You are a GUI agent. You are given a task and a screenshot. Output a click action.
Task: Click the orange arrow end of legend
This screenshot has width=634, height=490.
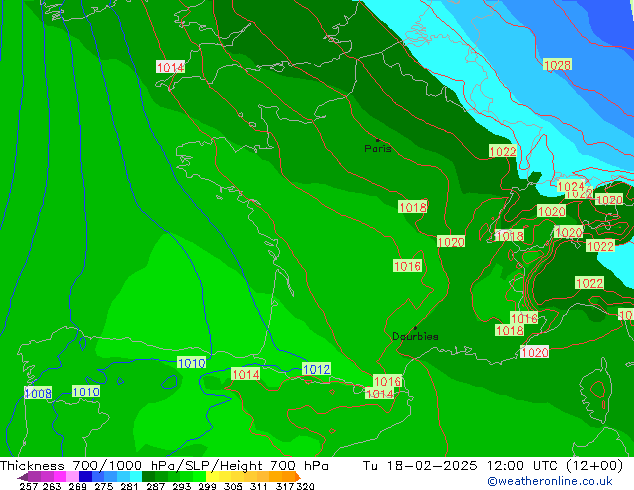[298, 477]
